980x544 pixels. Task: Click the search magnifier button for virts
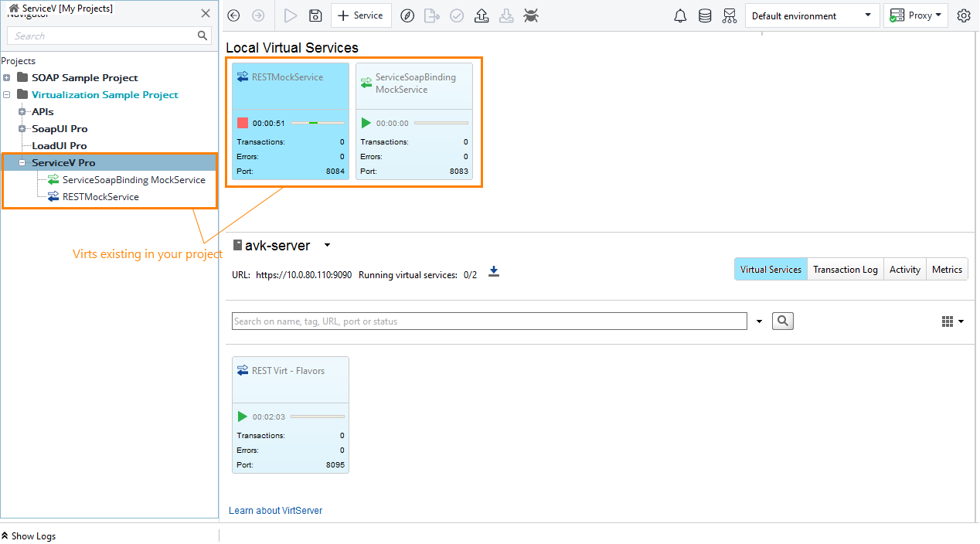tap(783, 321)
